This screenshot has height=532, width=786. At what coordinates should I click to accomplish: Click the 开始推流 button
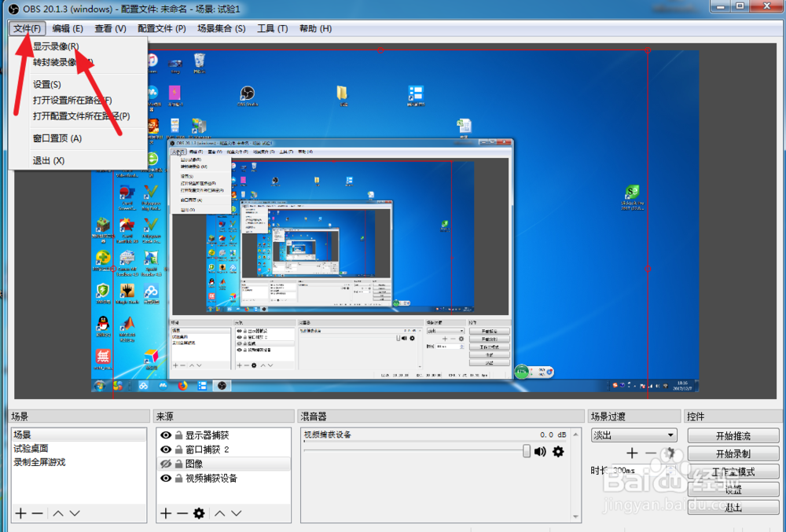click(x=733, y=436)
